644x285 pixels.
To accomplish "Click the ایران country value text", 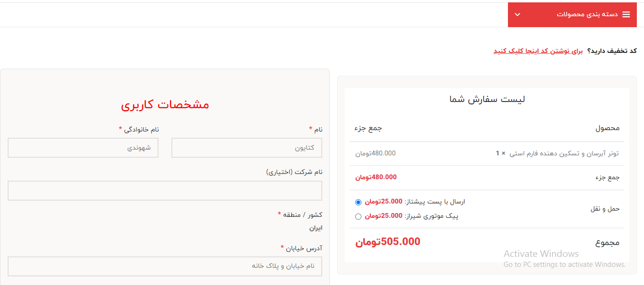I will 316,228.
